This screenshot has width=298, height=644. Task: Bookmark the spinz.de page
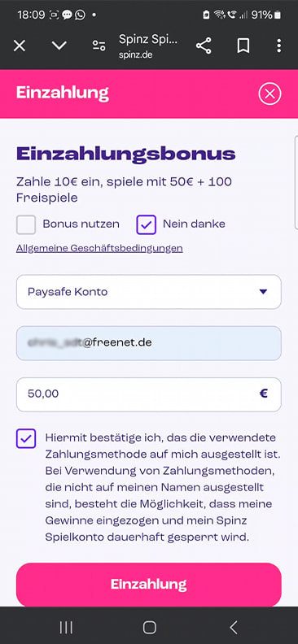click(x=243, y=46)
